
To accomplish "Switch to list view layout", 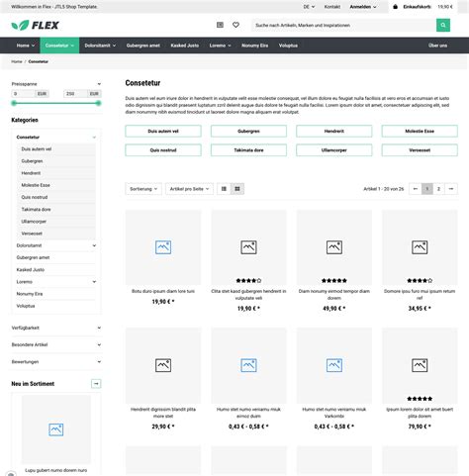I will click(x=224, y=189).
